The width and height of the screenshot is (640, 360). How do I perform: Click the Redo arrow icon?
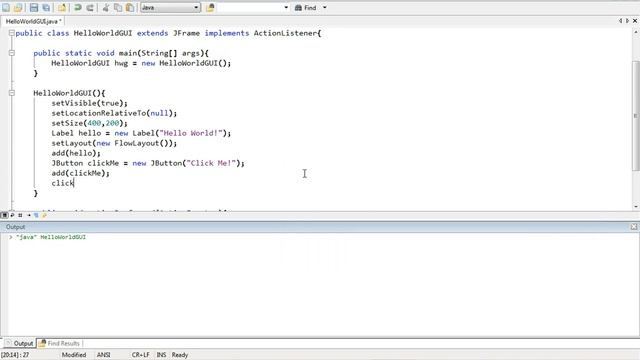click(x=90, y=7)
